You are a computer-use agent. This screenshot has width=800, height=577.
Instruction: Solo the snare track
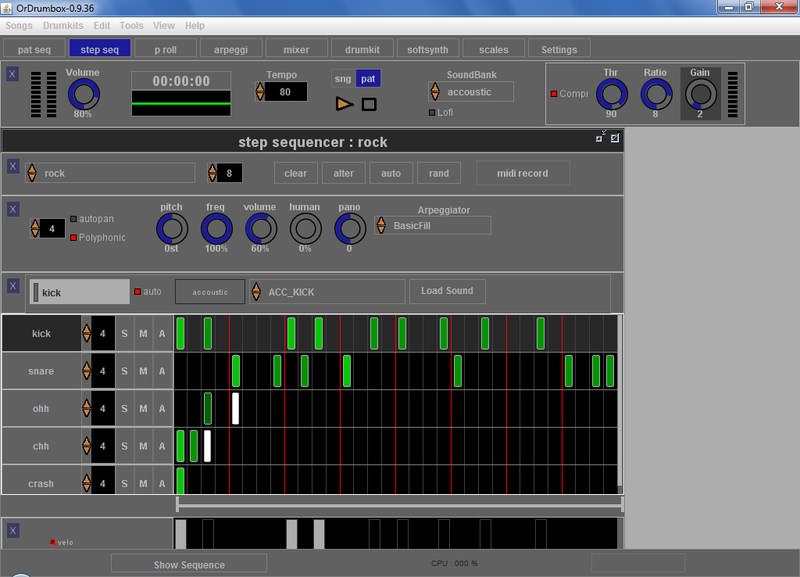pos(124,371)
